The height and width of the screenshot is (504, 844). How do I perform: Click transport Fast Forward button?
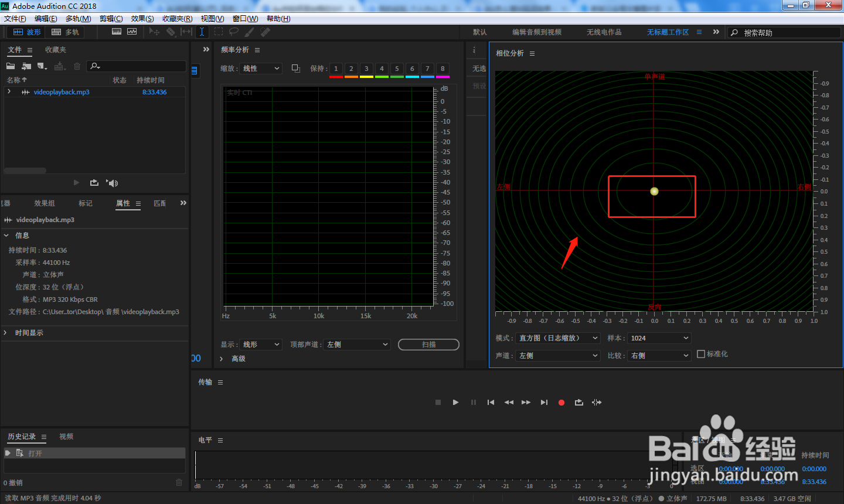pyautogui.click(x=526, y=403)
